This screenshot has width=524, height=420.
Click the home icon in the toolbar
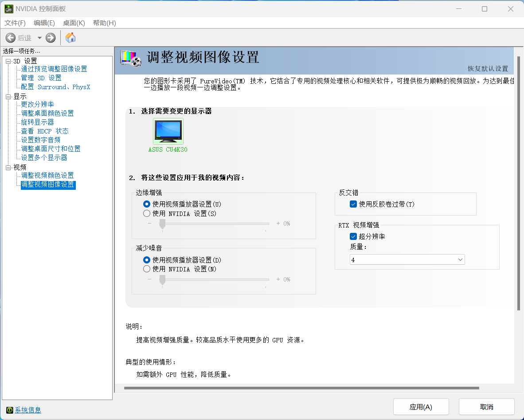(70, 38)
